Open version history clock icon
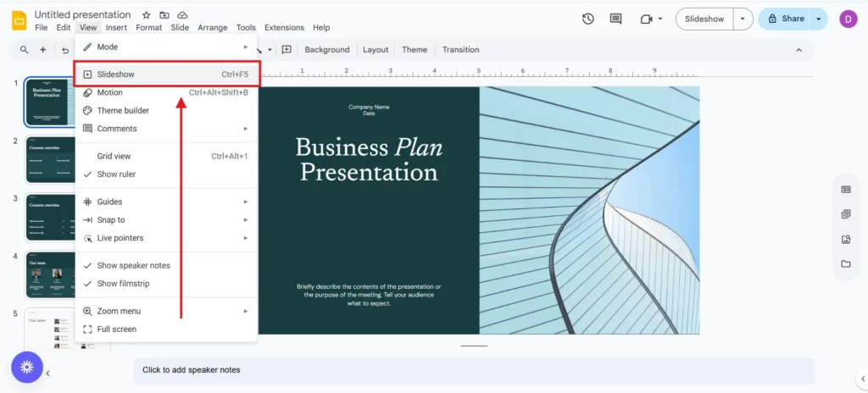This screenshot has width=868, height=393. (x=588, y=19)
